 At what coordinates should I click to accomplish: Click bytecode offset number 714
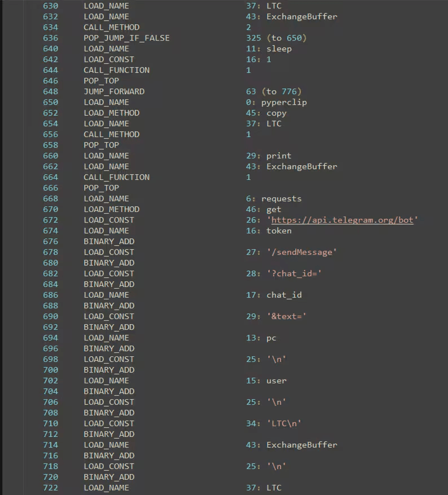(51, 445)
